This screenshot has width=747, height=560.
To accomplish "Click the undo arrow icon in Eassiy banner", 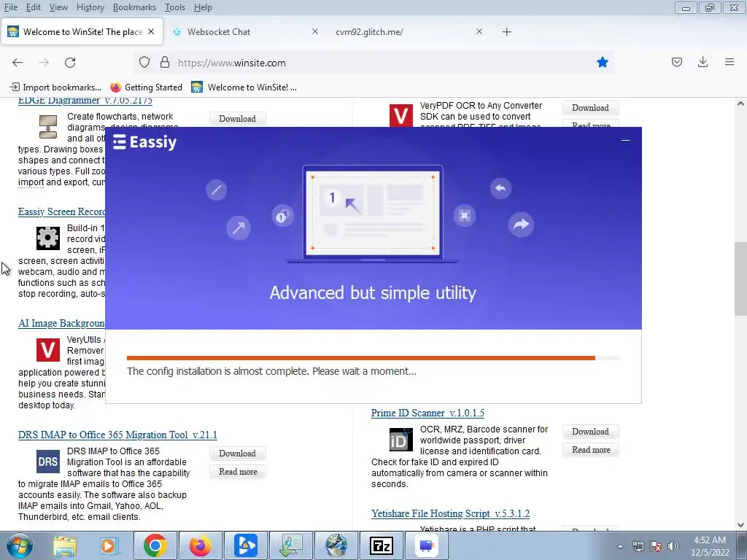I will click(x=500, y=189).
